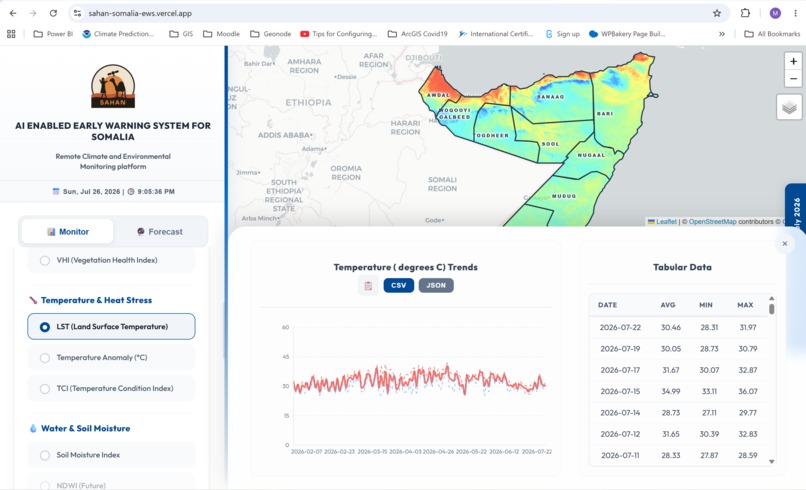Open ArcGIS Covid19 bookmark folder
This screenshot has width=806, height=490.
(417, 34)
